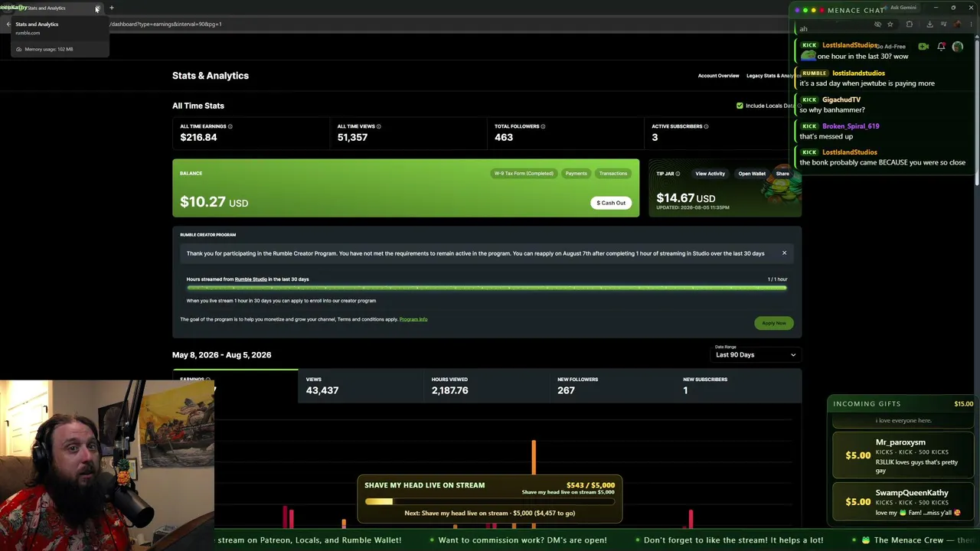Image resolution: width=980 pixels, height=551 pixels.
Task: Open the Program Info link
Action: tap(413, 319)
